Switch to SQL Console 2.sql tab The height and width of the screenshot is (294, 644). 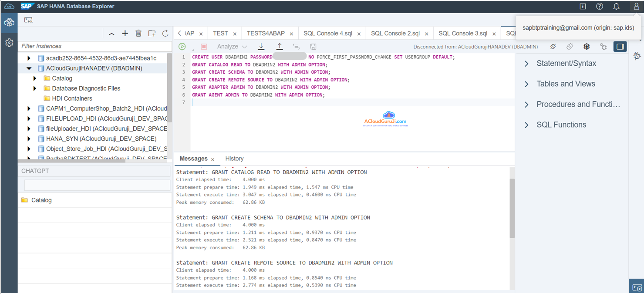click(x=395, y=34)
